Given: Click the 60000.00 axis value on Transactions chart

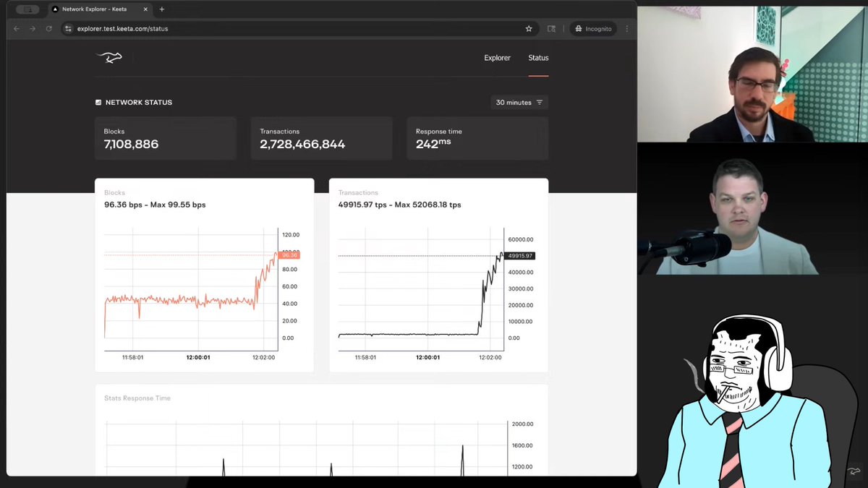Looking at the screenshot, I should coord(521,239).
